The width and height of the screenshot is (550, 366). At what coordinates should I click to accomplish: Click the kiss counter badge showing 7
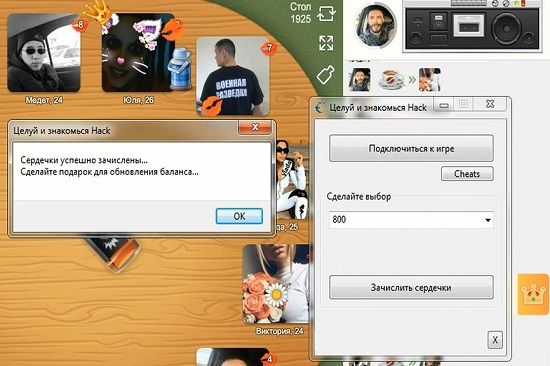coord(269,47)
